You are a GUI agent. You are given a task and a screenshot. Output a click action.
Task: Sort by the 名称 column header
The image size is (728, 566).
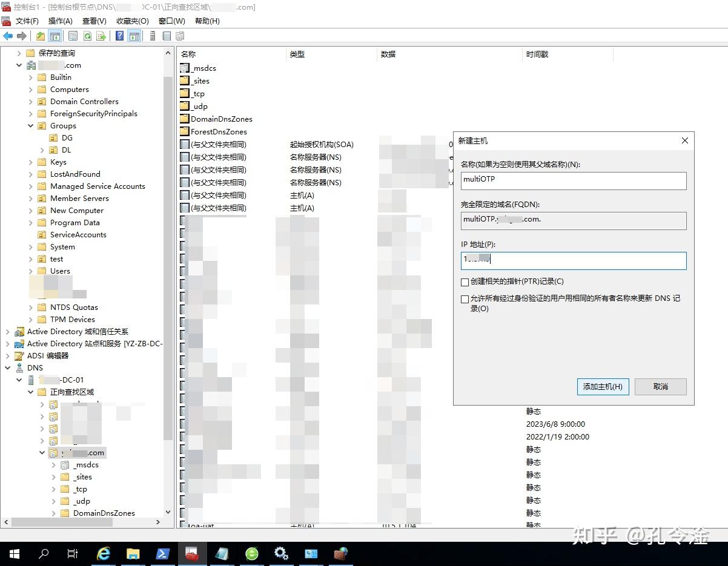coord(231,54)
